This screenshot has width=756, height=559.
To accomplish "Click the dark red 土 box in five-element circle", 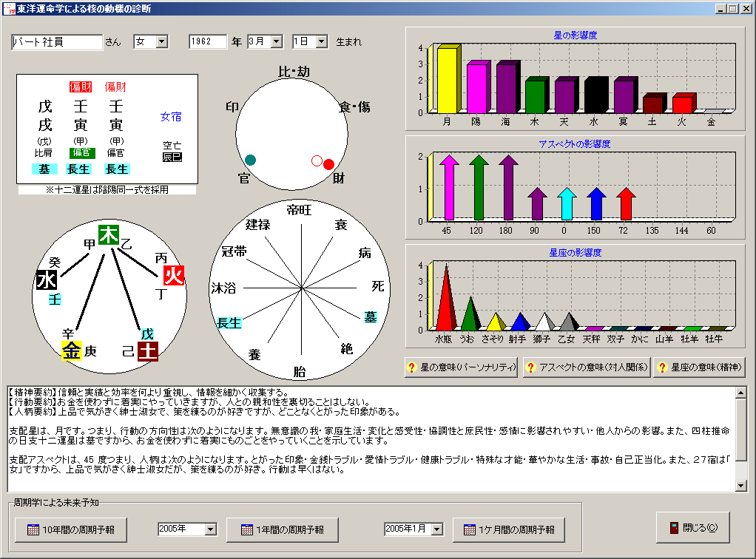I will (147, 350).
